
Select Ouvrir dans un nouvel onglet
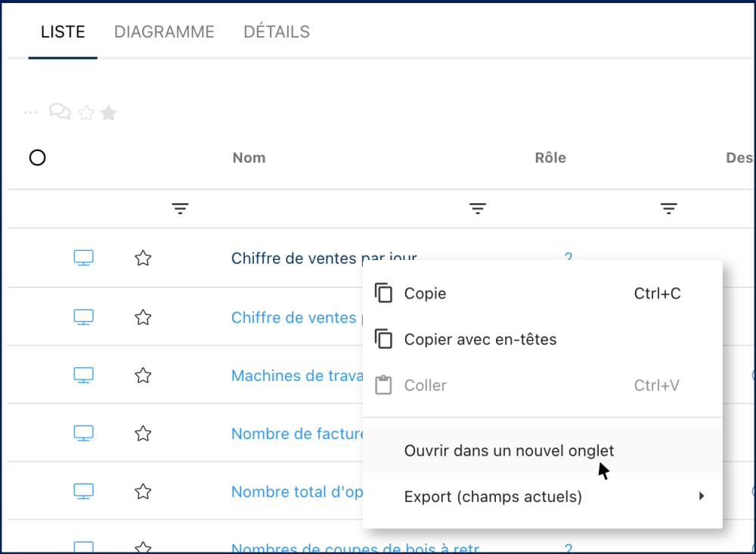[x=509, y=450]
